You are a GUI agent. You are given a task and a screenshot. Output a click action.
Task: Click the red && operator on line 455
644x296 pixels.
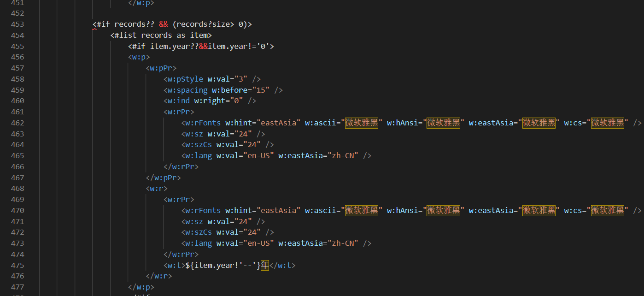[x=203, y=46]
